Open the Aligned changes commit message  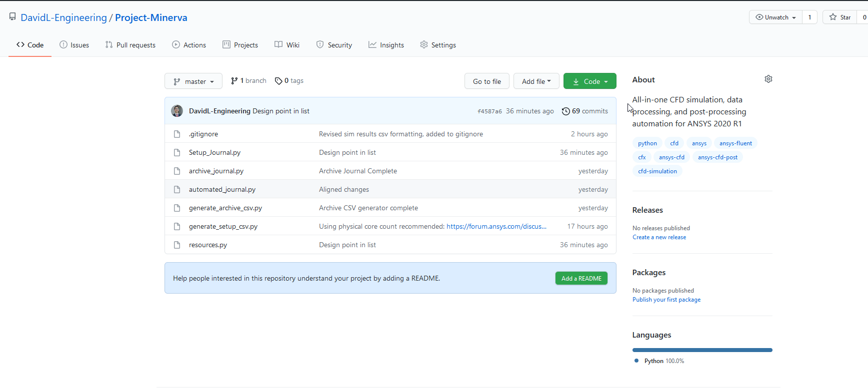tap(344, 189)
